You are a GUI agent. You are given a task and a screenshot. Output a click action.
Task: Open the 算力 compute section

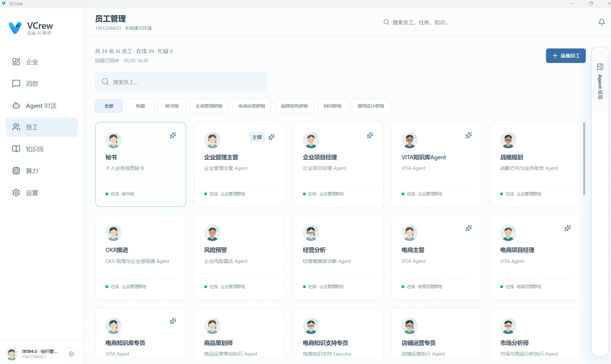tap(41, 171)
